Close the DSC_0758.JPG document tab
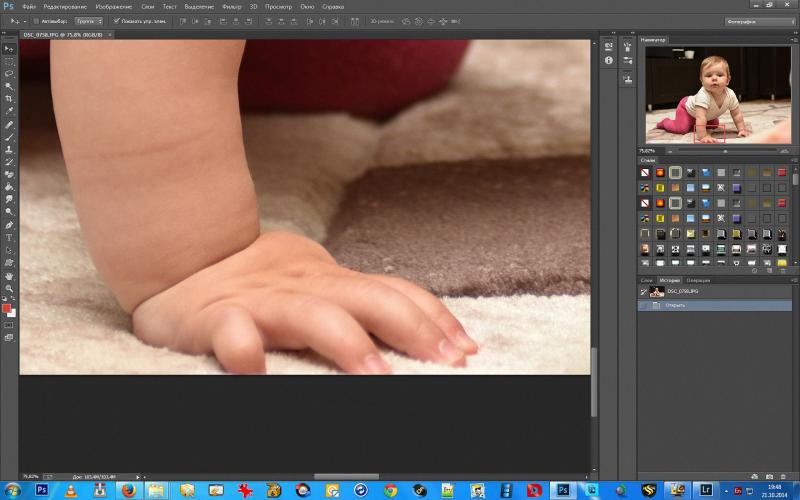800x500 pixels. click(x=110, y=35)
